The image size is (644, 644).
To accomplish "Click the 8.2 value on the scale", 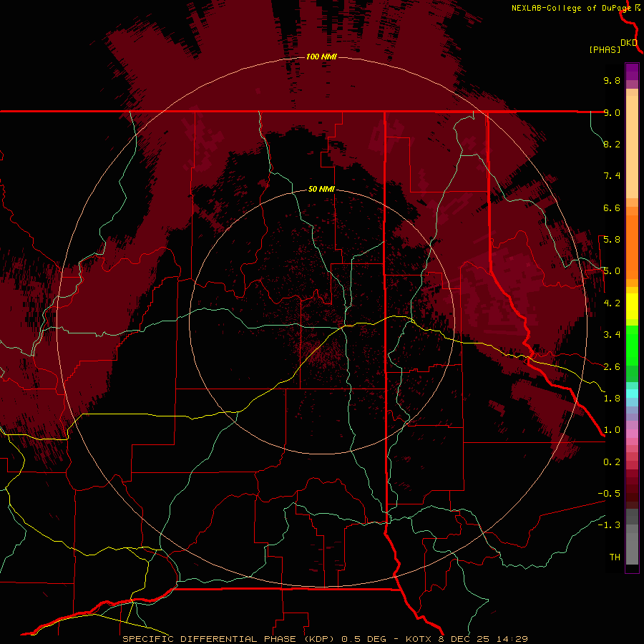I will pos(612,144).
